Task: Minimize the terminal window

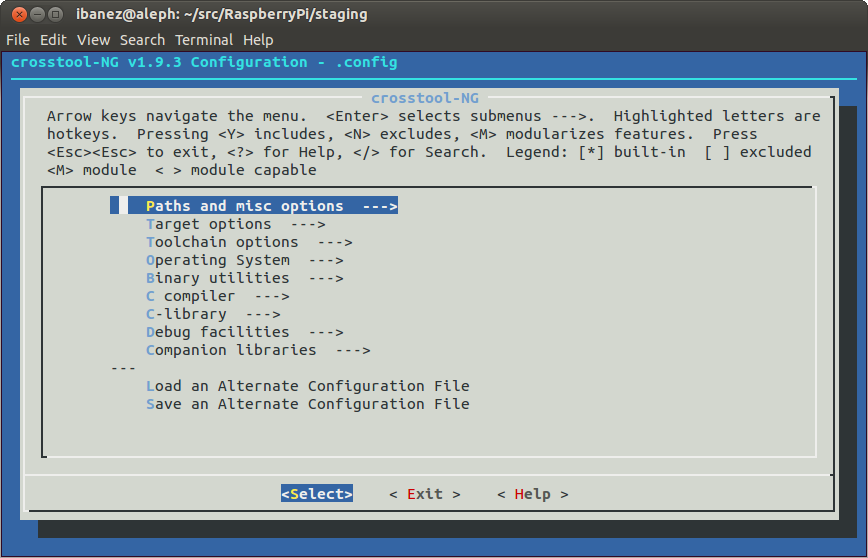Action: point(37,14)
